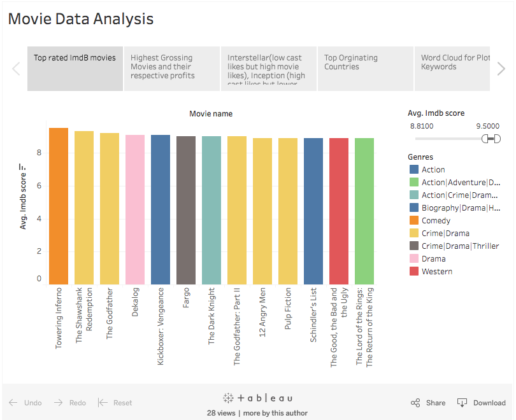This screenshot has width=516, height=420.
Task: Click the Dekalog pink bar
Action: (135, 209)
